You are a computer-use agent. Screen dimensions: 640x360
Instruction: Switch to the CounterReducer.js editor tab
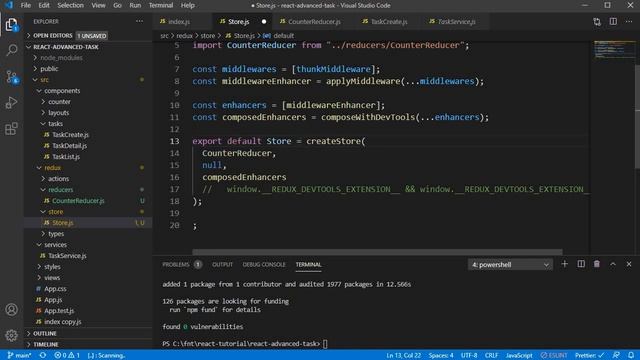pos(314,22)
